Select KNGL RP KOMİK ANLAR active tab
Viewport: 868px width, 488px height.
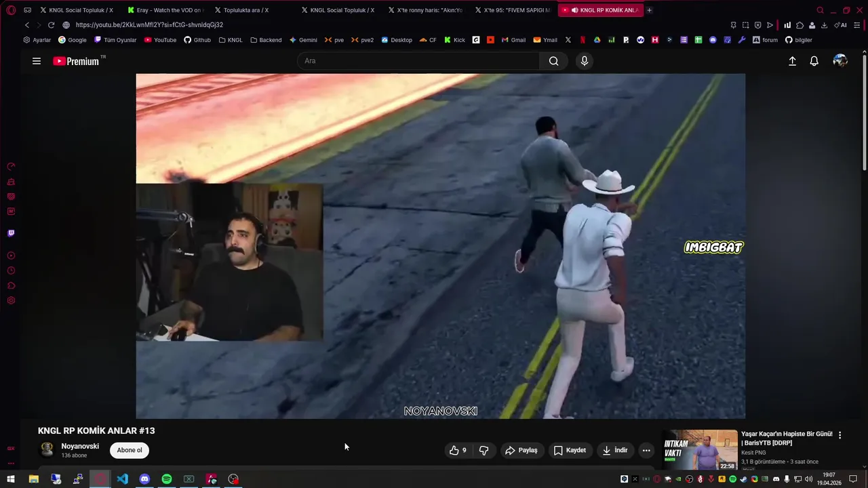600,10
